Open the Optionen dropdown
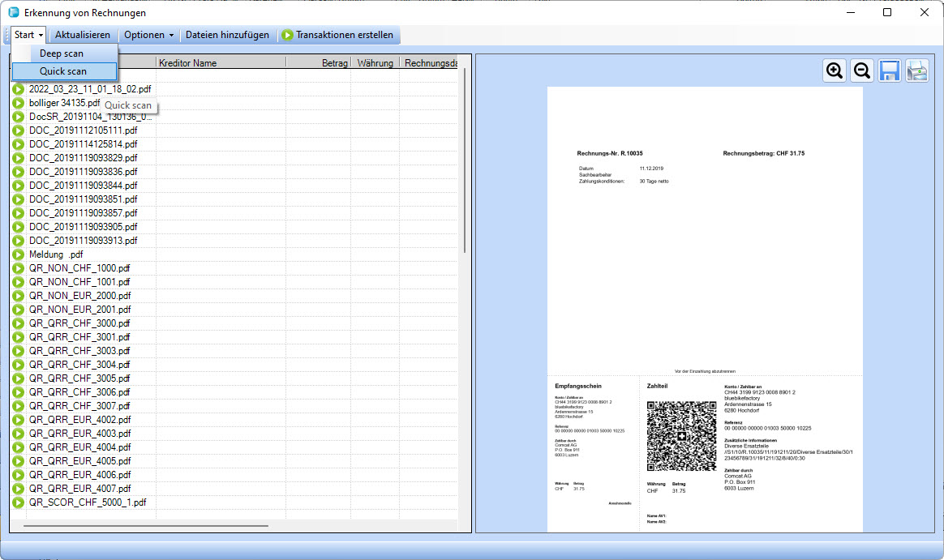The height and width of the screenshot is (560, 944). [x=148, y=35]
